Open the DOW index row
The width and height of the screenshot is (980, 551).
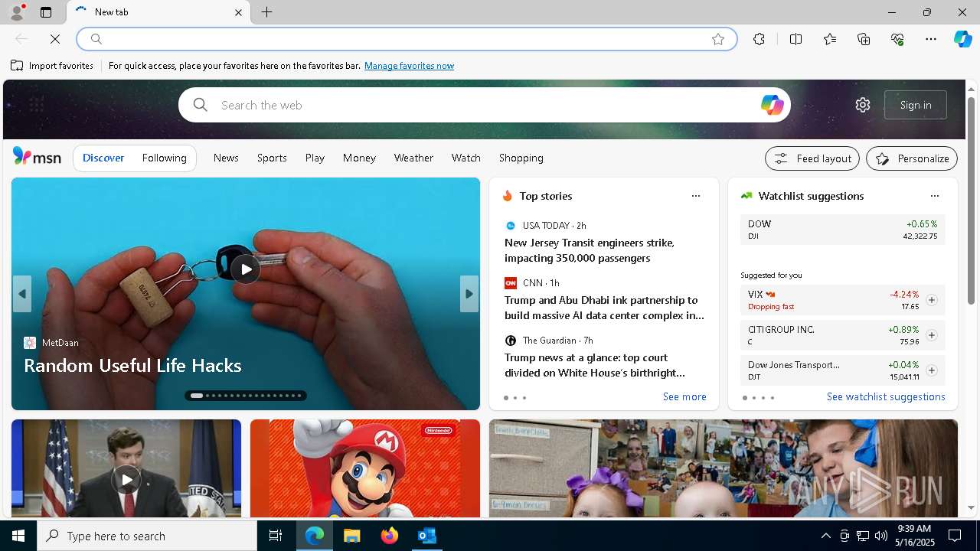coord(843,230)
